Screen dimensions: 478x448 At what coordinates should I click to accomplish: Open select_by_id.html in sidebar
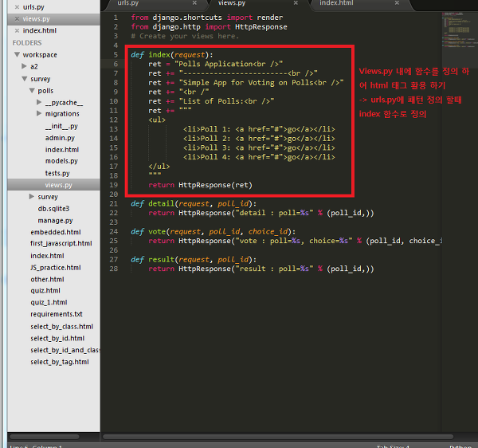pos(57,339)
